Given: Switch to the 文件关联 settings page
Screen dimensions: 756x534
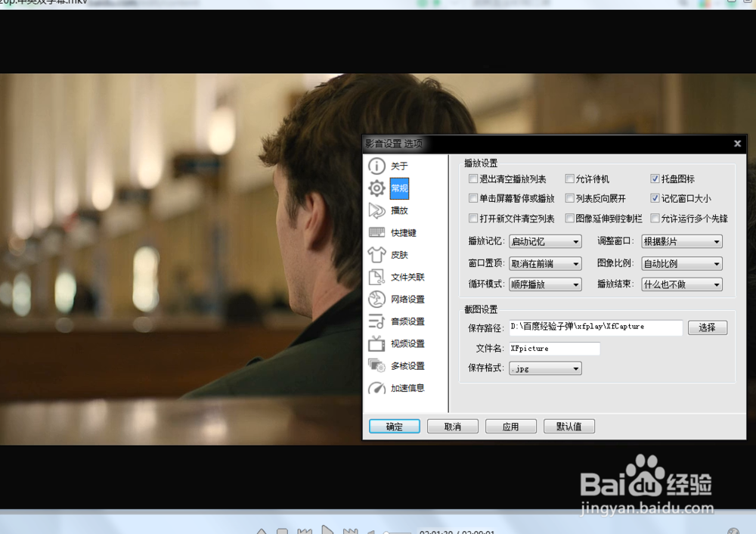Looking at the screenshot, I should 407,277.
